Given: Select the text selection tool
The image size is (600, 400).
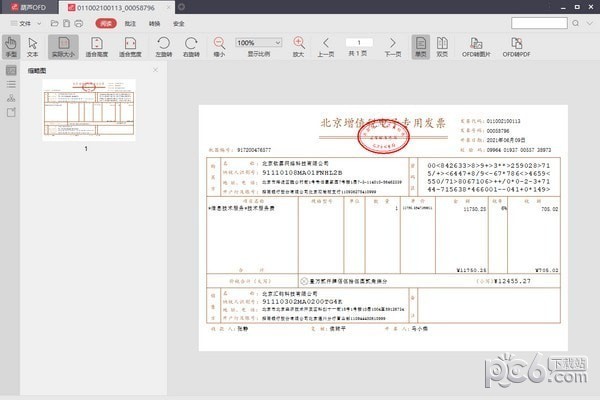Looking at the screenshot, I should coord(33,47).
